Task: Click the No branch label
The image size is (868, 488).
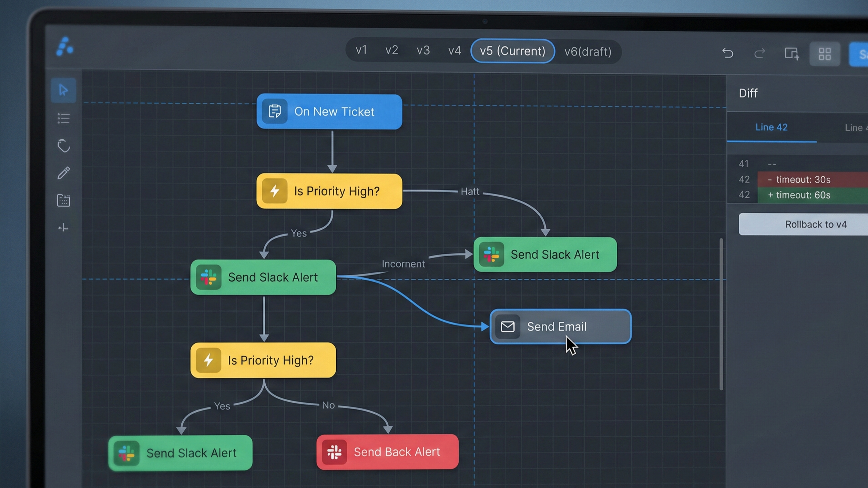Action: click(x=328, y=405)
